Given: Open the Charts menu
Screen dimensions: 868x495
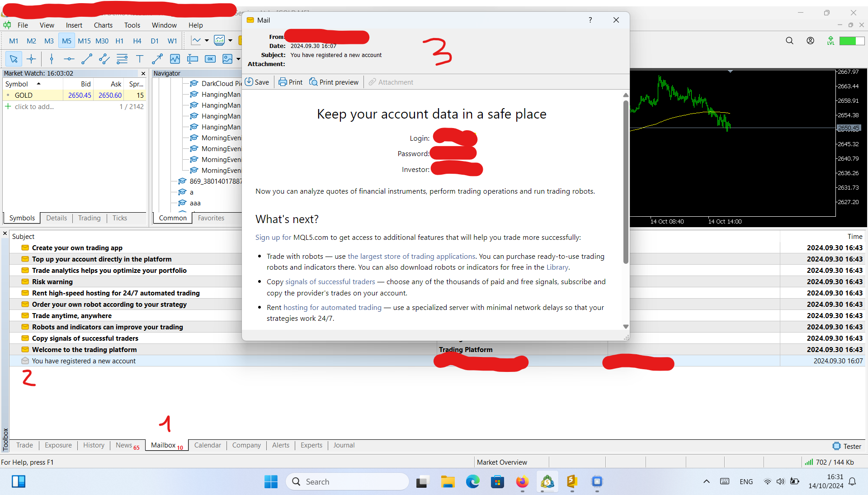Looking at the screenshot, I should point(103,25).
